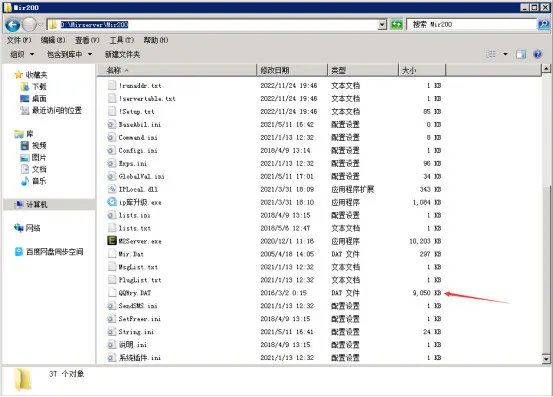Click the change view icon

[x=491, y=54]
